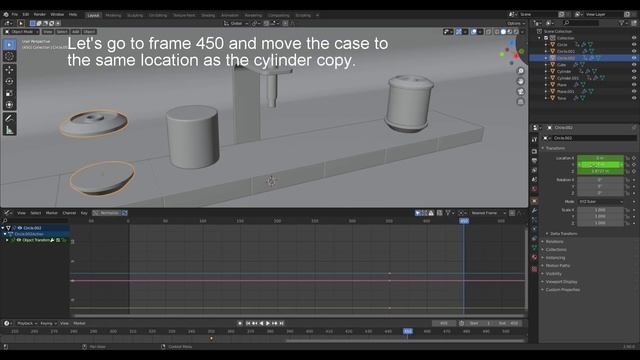Open the Playback dropdown in timeline

[x=27, y=323]
